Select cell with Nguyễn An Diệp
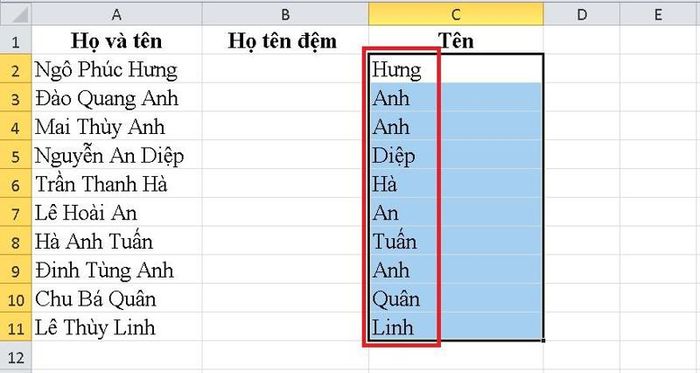 [x=117, y=155]
